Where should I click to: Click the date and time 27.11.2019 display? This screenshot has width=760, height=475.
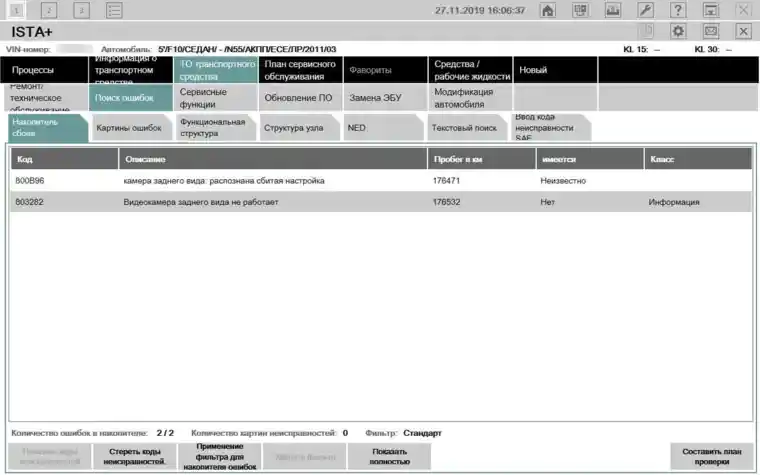click(480, 10)
